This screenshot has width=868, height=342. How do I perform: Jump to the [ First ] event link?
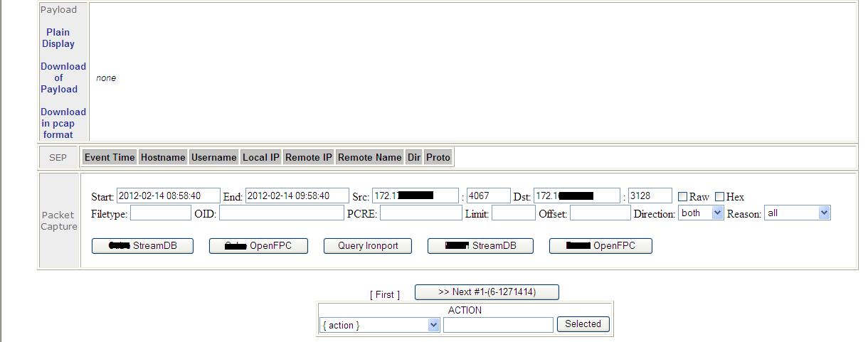point(384,294)
